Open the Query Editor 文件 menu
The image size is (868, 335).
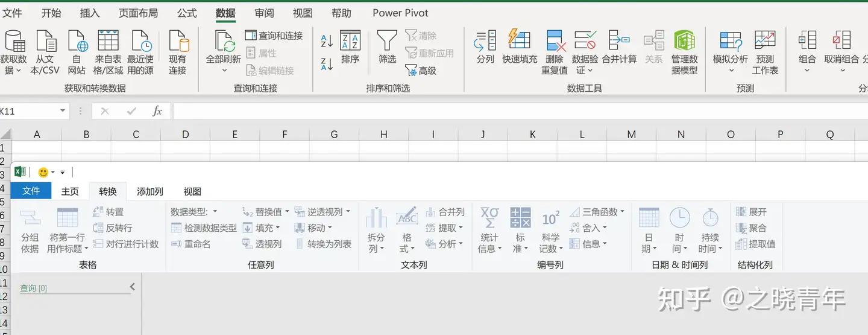(x=31, y=191)
